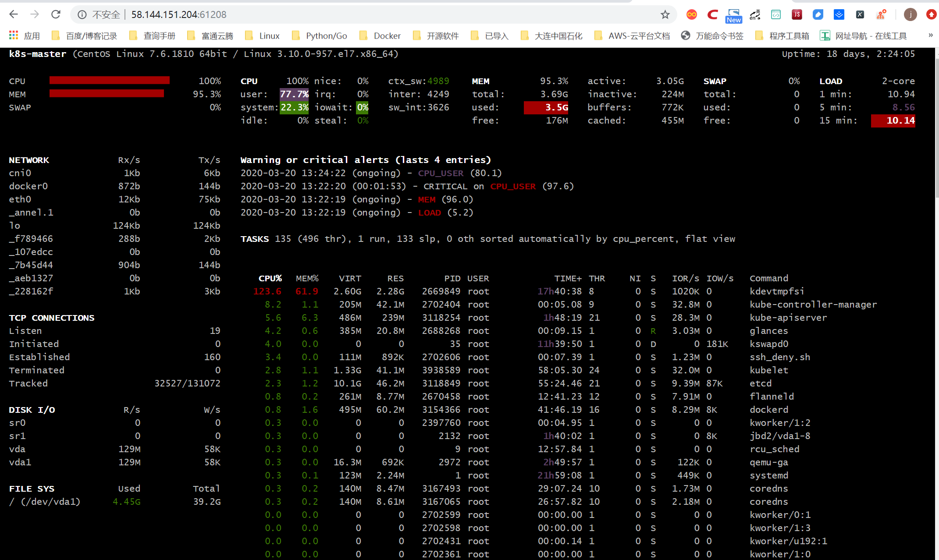
Task: Click the etcd process name
Action: (x=761, y=383)
